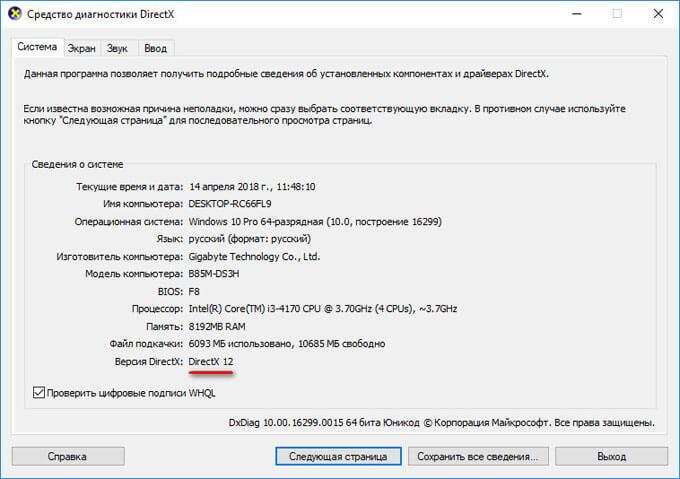Toggle the WHQL digital signatures checkbox

point(39,393)
